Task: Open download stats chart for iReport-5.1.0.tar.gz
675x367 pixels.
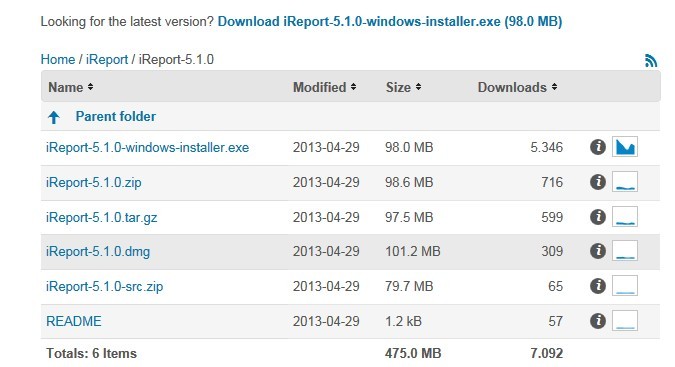Action: coord(625,217)
